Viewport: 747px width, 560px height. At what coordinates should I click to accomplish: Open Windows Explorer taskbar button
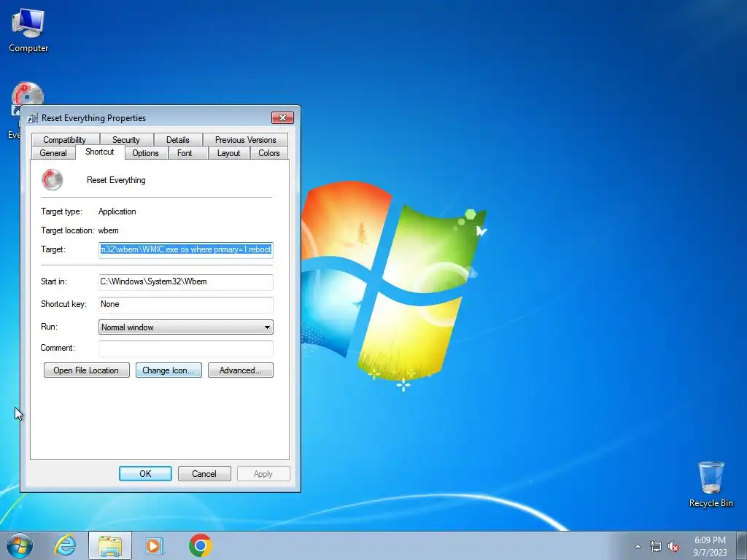[x=110, y=545]
